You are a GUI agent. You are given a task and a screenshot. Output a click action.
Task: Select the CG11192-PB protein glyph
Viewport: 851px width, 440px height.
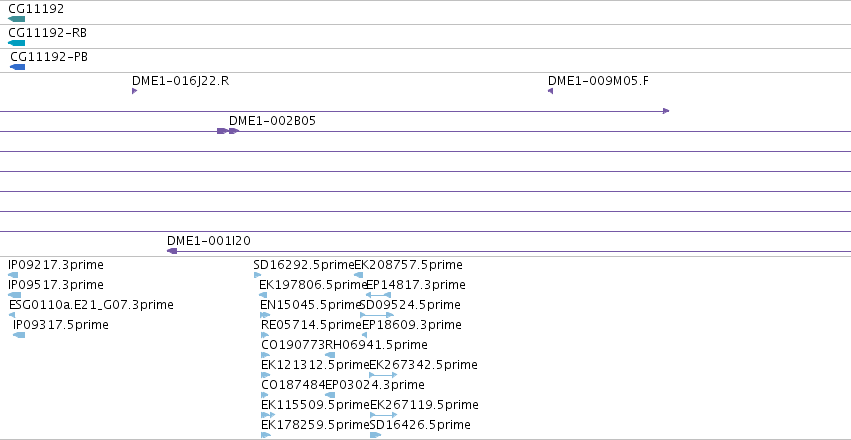(18, 67)
